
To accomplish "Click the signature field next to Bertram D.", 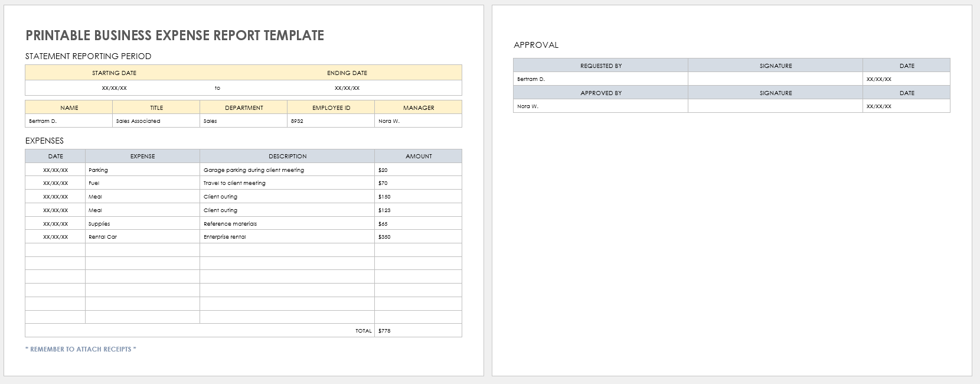I will point(776,79).
